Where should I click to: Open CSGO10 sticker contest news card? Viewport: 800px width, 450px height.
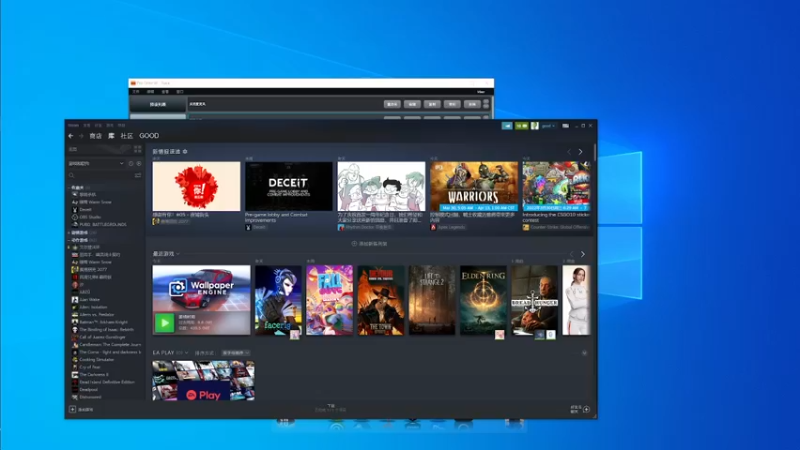(556, 186)
